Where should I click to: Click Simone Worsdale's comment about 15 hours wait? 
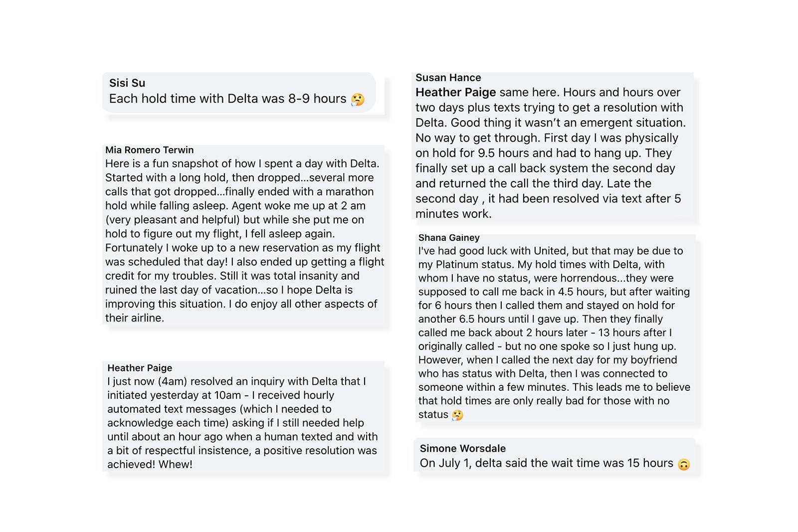pyautogui.click(x=546, y=463)
